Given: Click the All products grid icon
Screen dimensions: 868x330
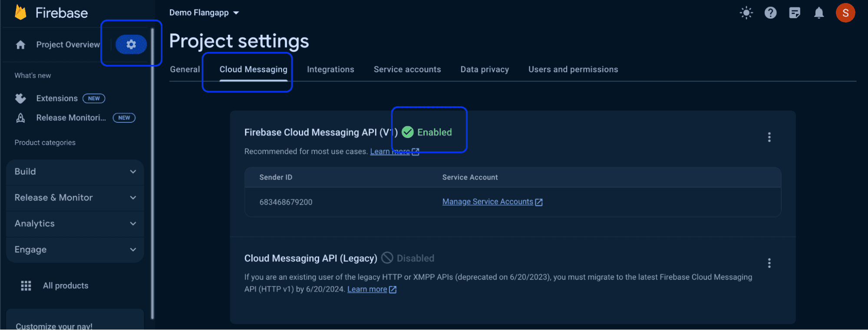Looking at the screenshot, I should coord(26,285).
